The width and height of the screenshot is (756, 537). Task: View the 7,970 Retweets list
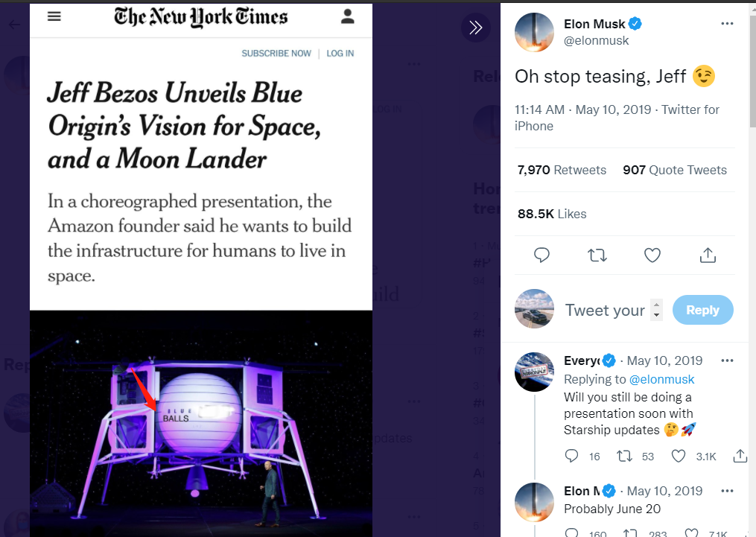(562, 170)
